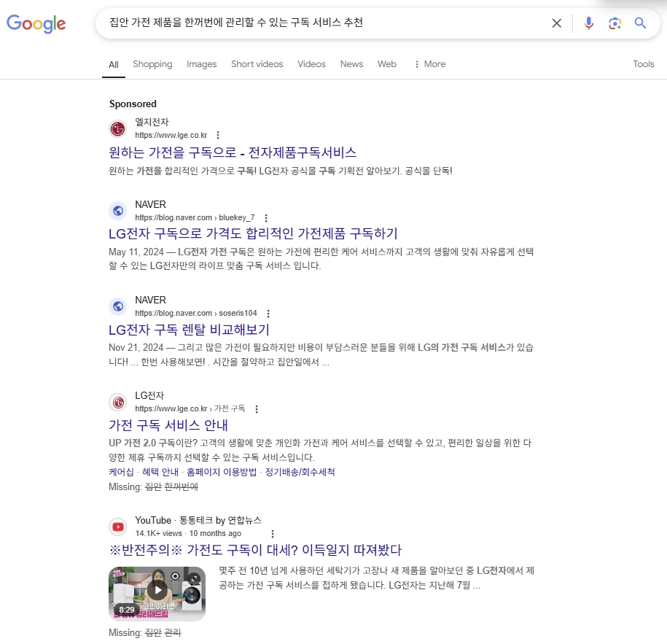The width and height of the screenshot is (667, 644).
Task: Click the blog.naver.com › soseris104 URL text
Action: coord(196,314)
